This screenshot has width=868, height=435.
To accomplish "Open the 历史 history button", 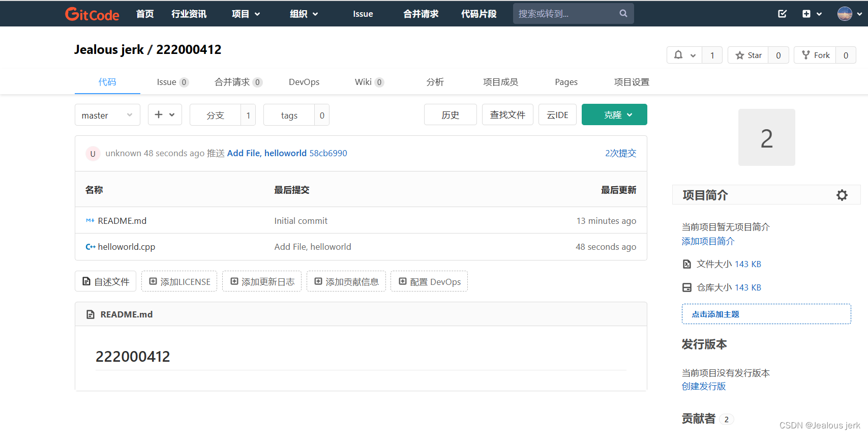I will (451, 114).
